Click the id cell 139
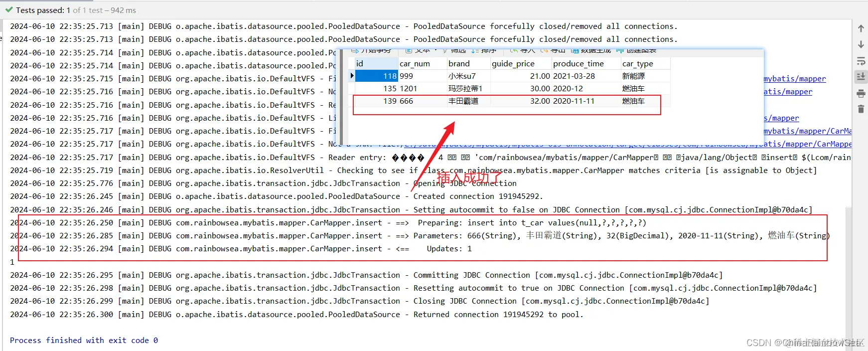Viewport: 868px width, 351px height. point(376,101)
